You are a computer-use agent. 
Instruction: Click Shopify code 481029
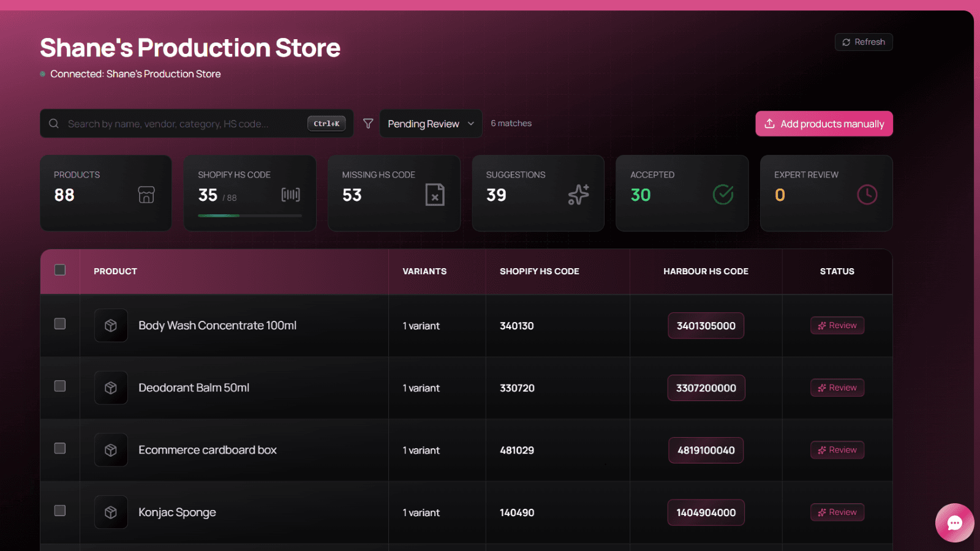tap(517, 450)
